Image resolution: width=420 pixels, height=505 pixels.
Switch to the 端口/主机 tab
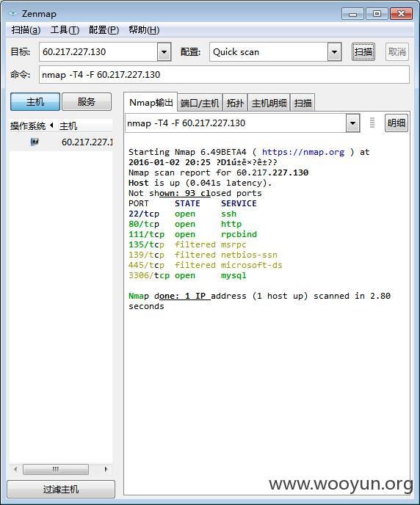[x=200, y=103]
